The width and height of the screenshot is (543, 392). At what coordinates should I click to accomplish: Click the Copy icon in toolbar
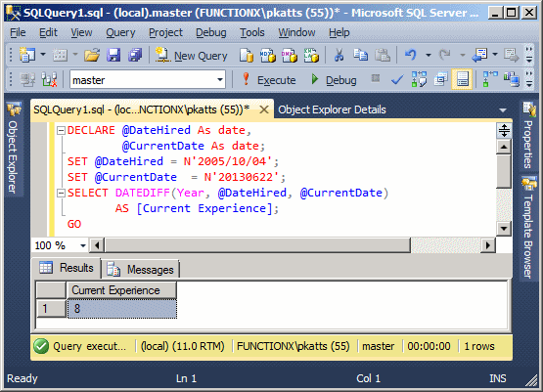[360, 55]
